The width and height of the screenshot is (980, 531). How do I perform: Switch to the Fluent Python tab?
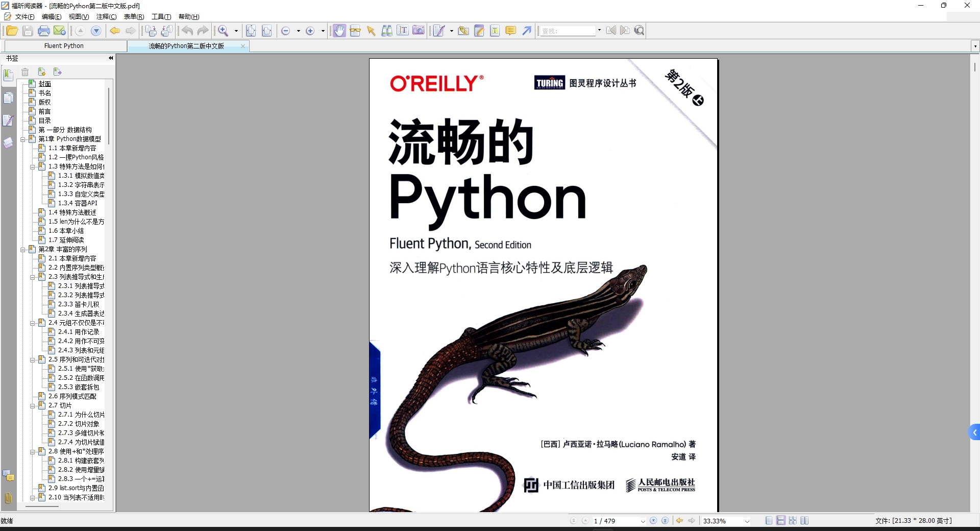[64, 46]
